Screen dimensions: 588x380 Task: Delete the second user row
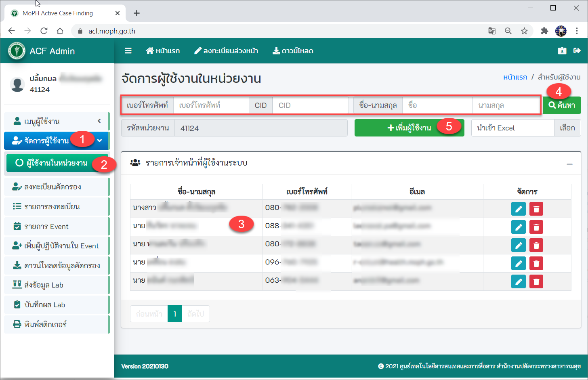(536, 227)
